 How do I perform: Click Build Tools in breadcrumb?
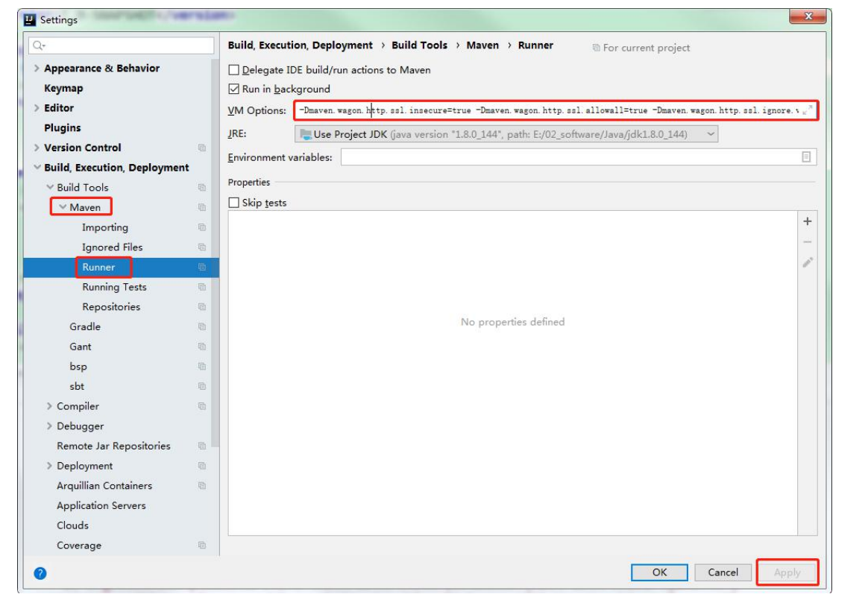420,45
